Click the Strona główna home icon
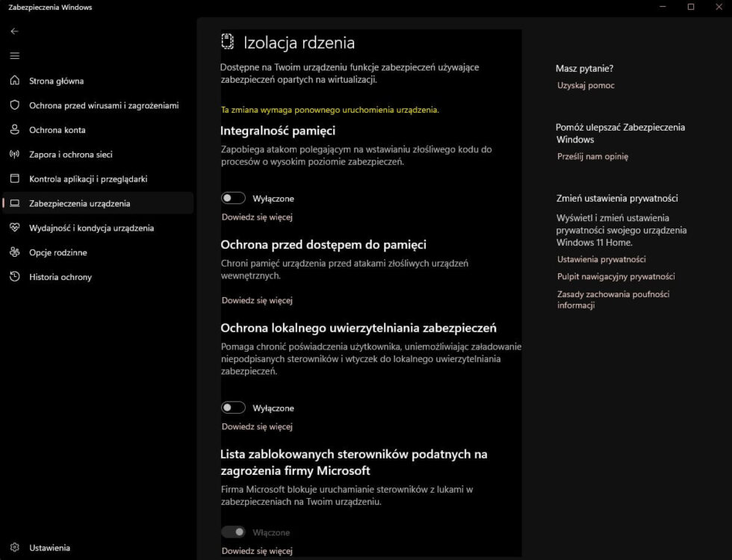The width and height of the screenshot is (732, 560). coord(14,81)
